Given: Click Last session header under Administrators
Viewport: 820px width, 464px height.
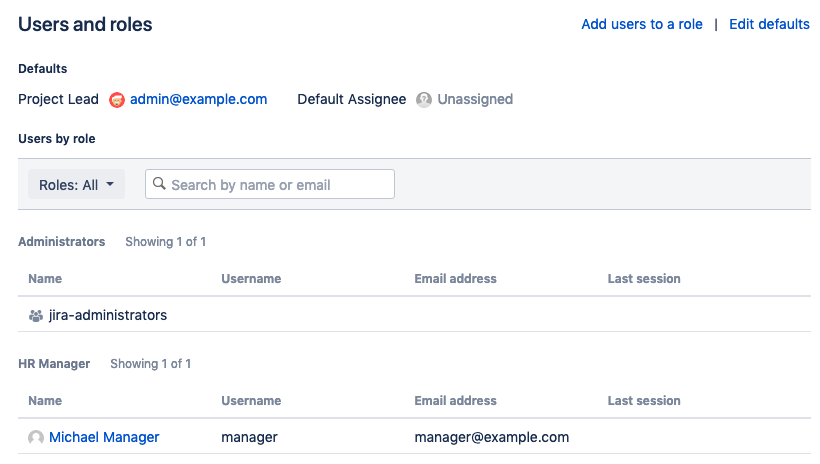Looking at the screenshot, I should tap(644, 279).
